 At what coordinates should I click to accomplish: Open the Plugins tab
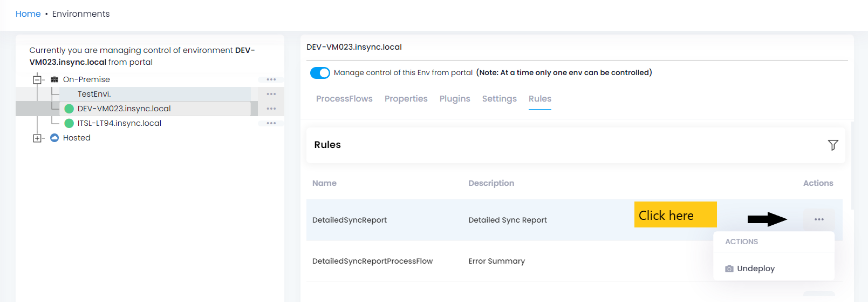point(455,99)
